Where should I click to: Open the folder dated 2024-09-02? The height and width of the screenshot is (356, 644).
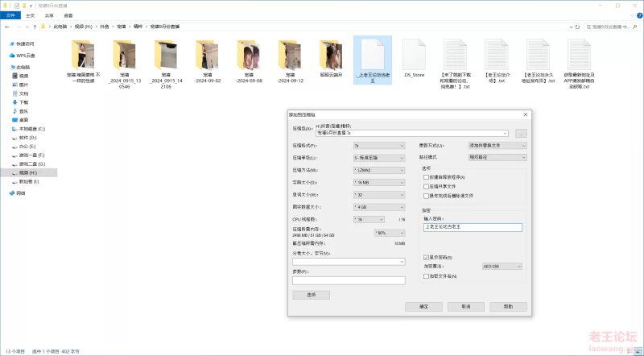point(208,61)
